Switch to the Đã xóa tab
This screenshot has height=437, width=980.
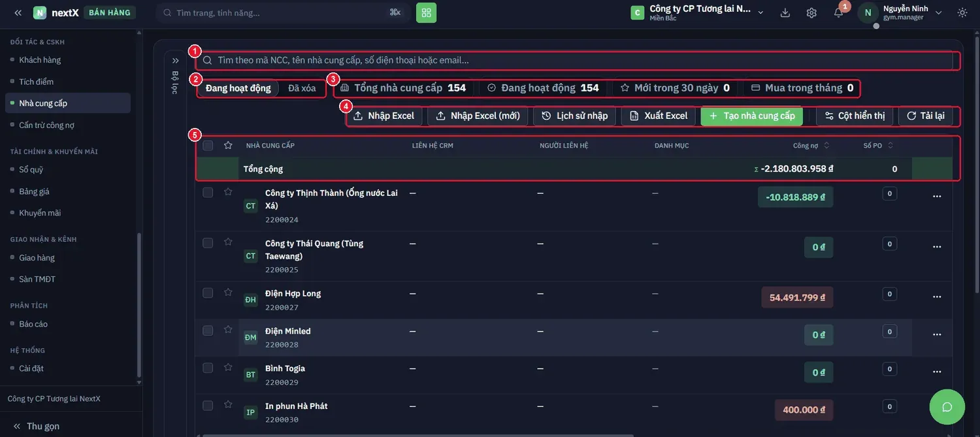(x=302, y=88)
